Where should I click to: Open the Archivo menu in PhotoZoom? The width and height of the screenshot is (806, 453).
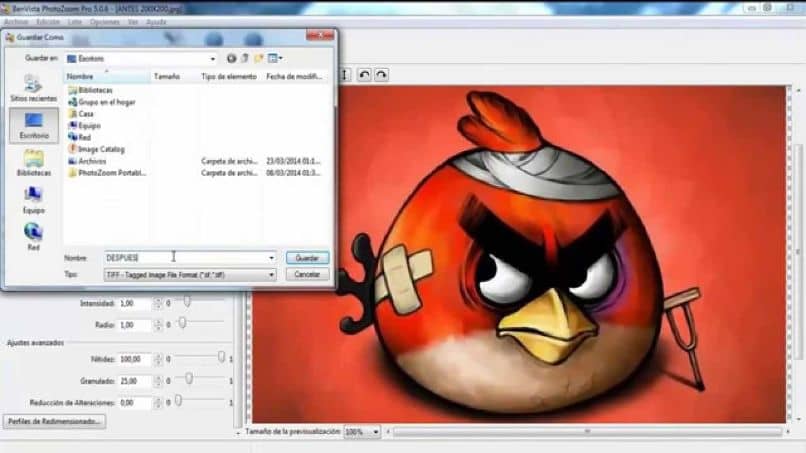click(16, 22)
